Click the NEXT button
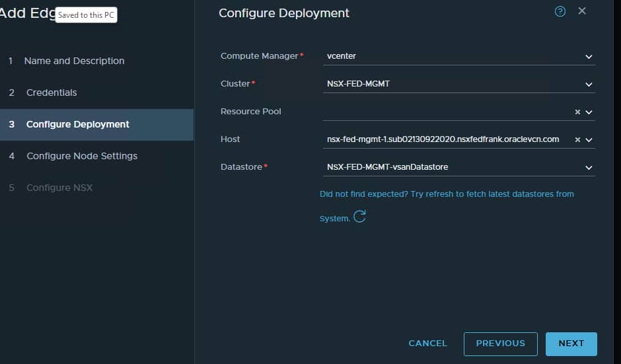The width and height of the screenshot is (621, 364). pyautogui.click(x=571, y=344)
